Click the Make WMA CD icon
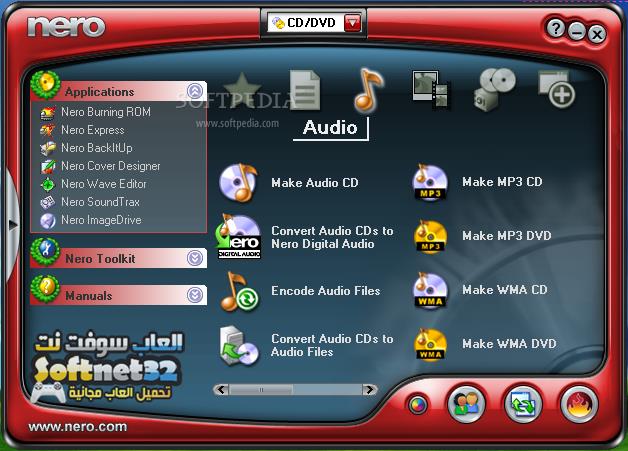This screenshot has width=628, height=451. pyautogui.click(x=430, y=290)
